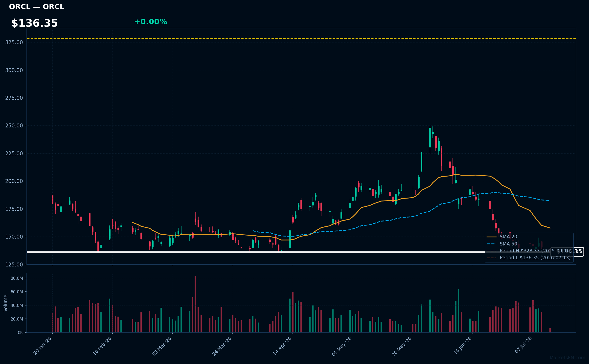Click the 125.00 price axis label
Image resolution: width=589 pixels, height=364 pixels.
(x=14, y=264)
